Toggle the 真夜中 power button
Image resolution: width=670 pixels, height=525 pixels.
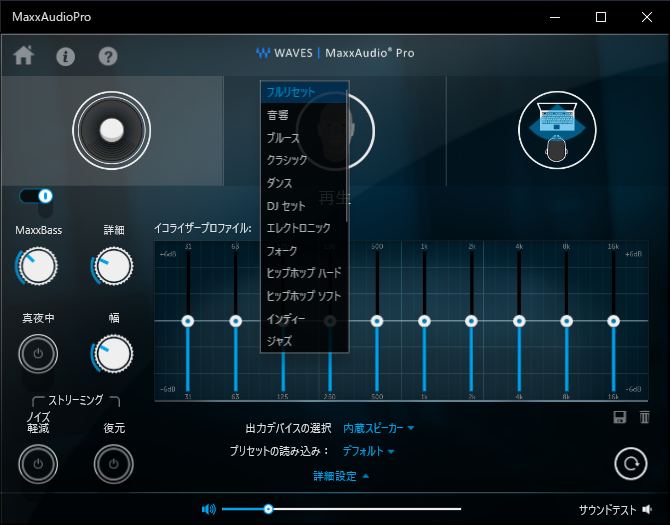[38, 354]
